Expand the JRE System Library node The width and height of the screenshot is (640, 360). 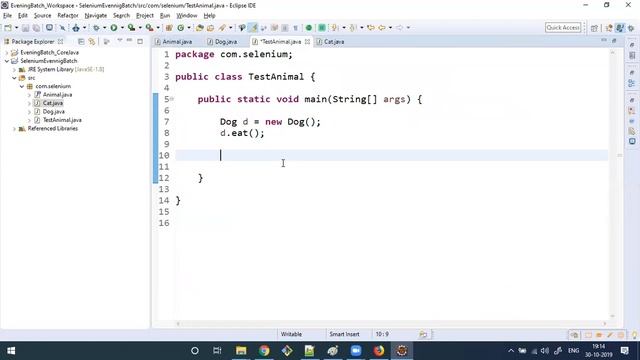point(14,70)
